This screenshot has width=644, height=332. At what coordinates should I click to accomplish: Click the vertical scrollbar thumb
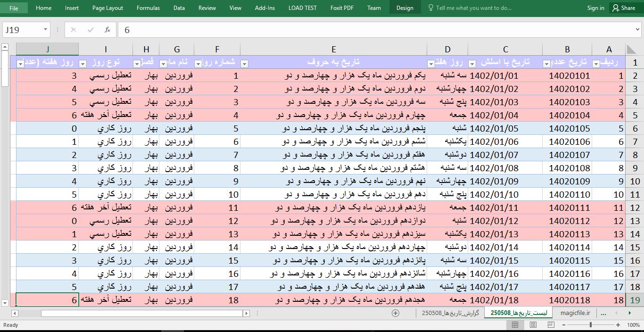5,69
